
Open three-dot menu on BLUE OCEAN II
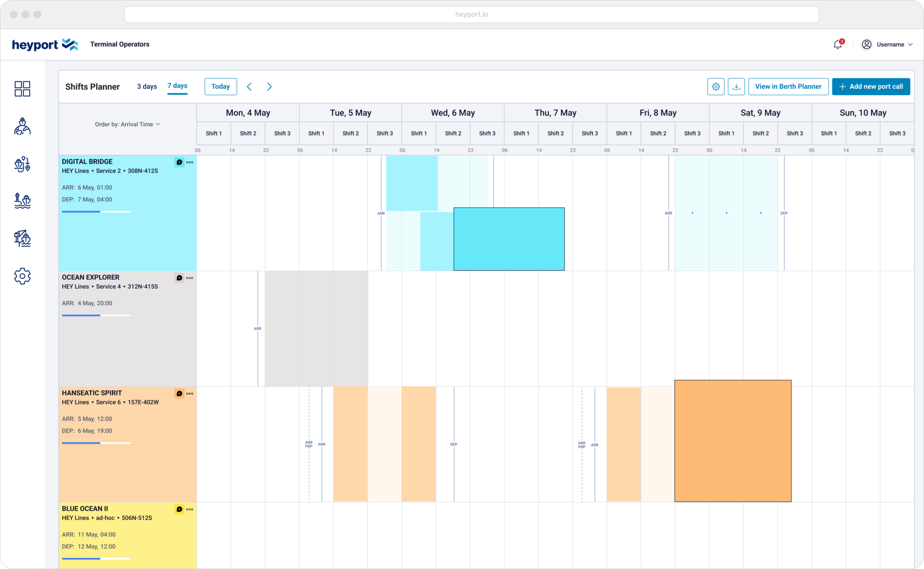pos(190,509)
